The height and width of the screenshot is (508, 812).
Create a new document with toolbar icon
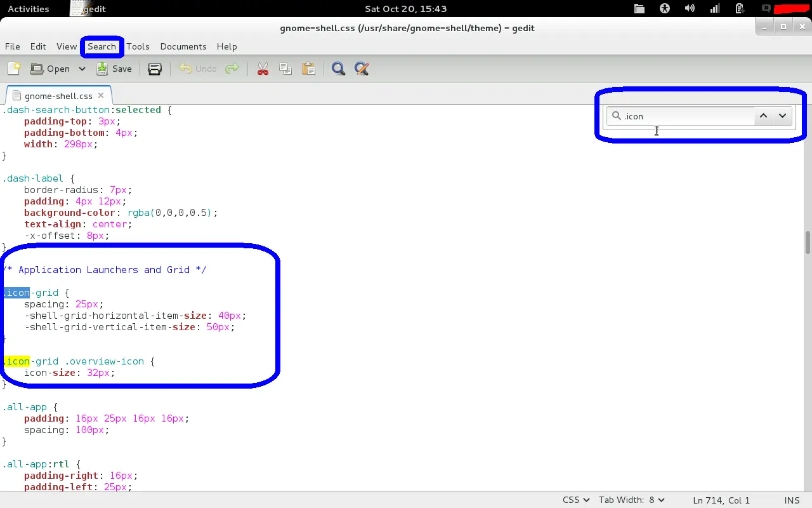[14, 69]
